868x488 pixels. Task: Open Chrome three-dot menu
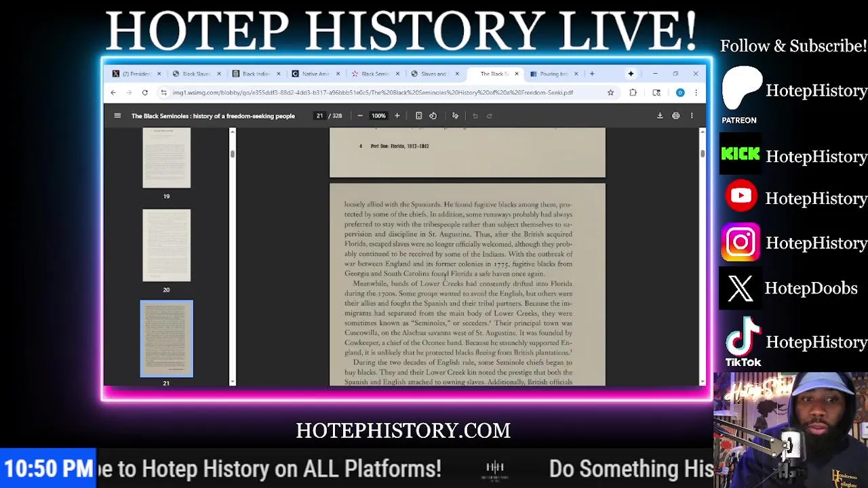pyautogui.click(x=696, y=93)
